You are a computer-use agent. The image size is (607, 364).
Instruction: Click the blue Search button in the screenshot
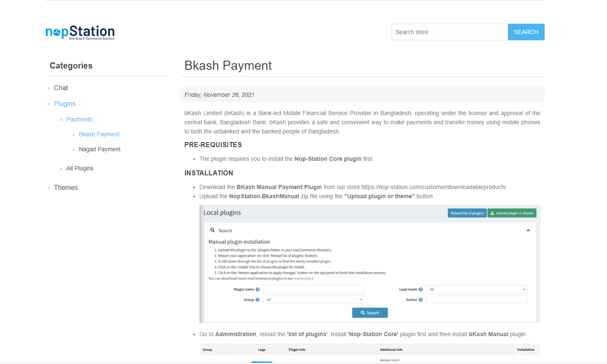tap(370, 313)
